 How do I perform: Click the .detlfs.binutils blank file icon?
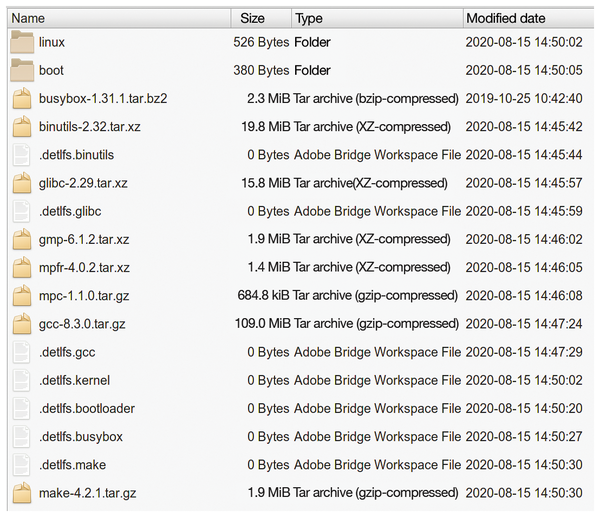coord(21,155)
